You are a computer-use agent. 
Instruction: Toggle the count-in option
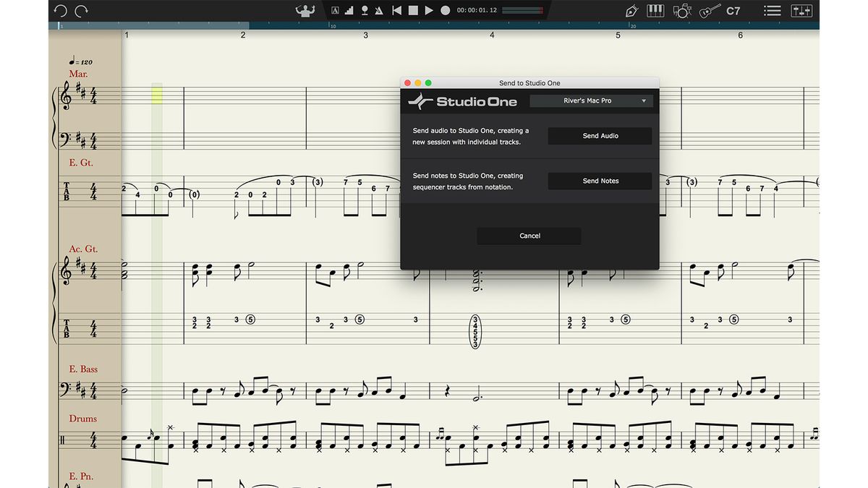coord(363,9)
